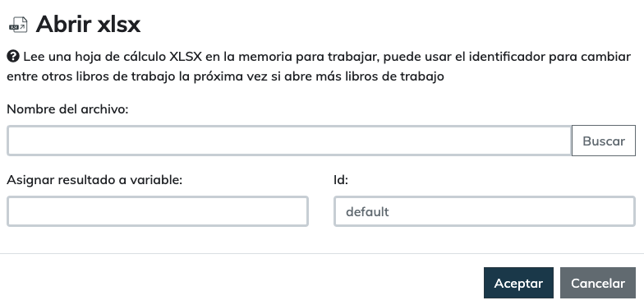Focus the Nombre del archivo text field
The width and height of the screenshot is (644, 305).
(289, 141)
